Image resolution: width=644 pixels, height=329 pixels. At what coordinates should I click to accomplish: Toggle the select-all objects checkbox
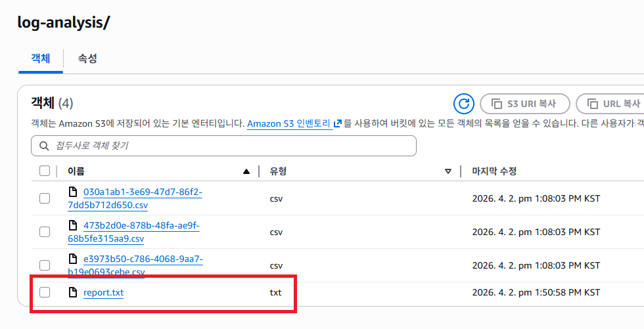pos(45,171)
